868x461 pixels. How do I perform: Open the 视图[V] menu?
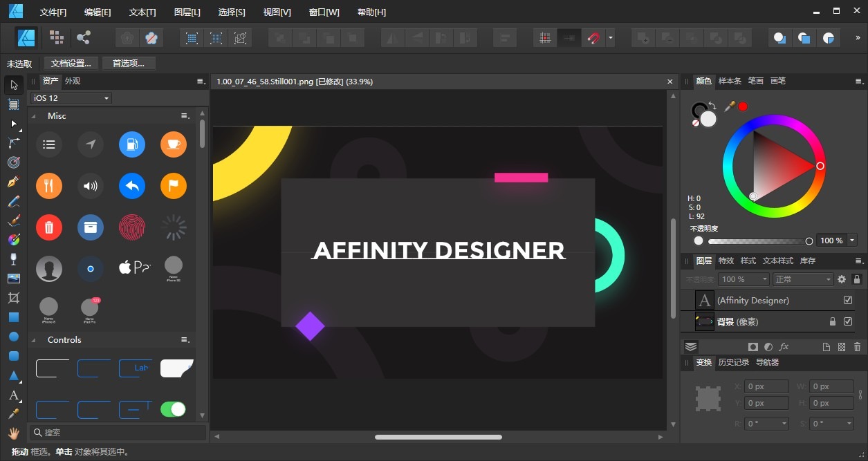click(x=277, y=12)
